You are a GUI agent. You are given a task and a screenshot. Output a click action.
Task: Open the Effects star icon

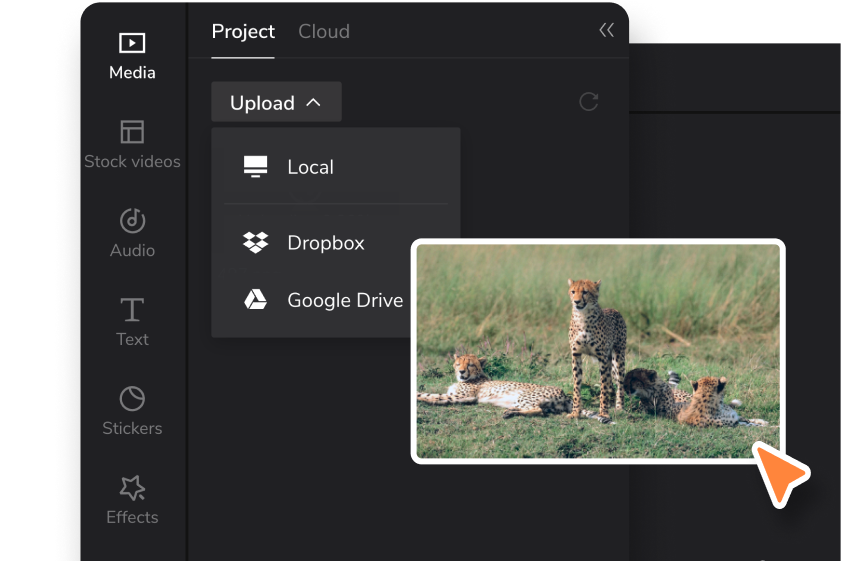tap(132, 488)
